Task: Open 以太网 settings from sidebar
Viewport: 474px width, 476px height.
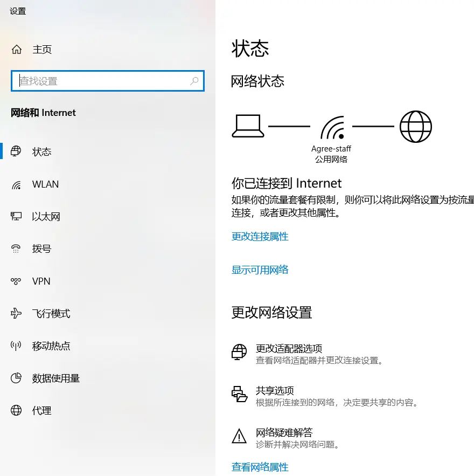Action: [16, 216]
